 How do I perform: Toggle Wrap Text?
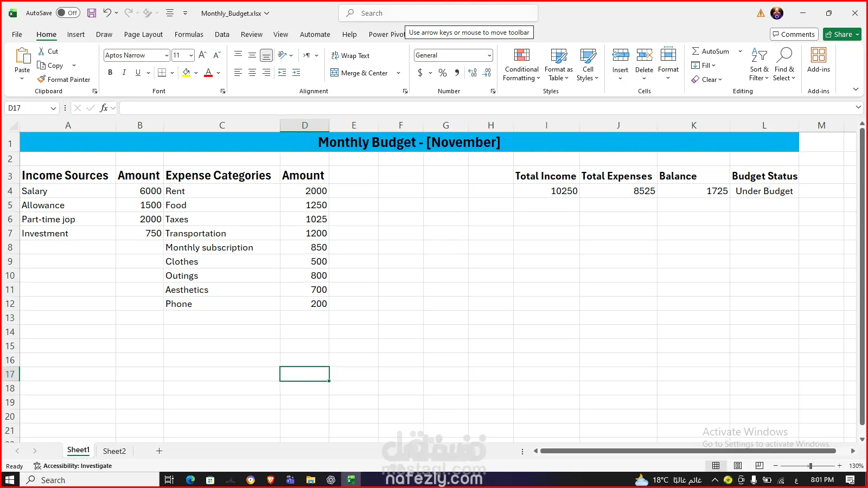tap(350, 55)
